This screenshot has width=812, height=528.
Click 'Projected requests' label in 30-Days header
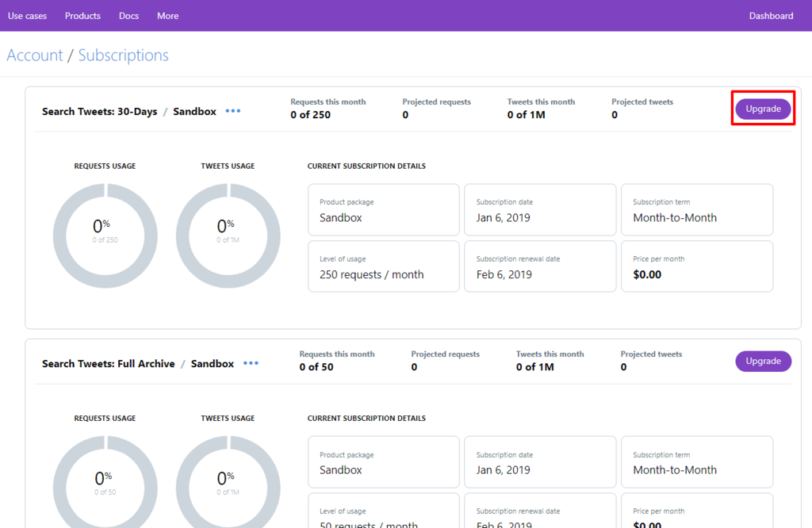point(437,102)
